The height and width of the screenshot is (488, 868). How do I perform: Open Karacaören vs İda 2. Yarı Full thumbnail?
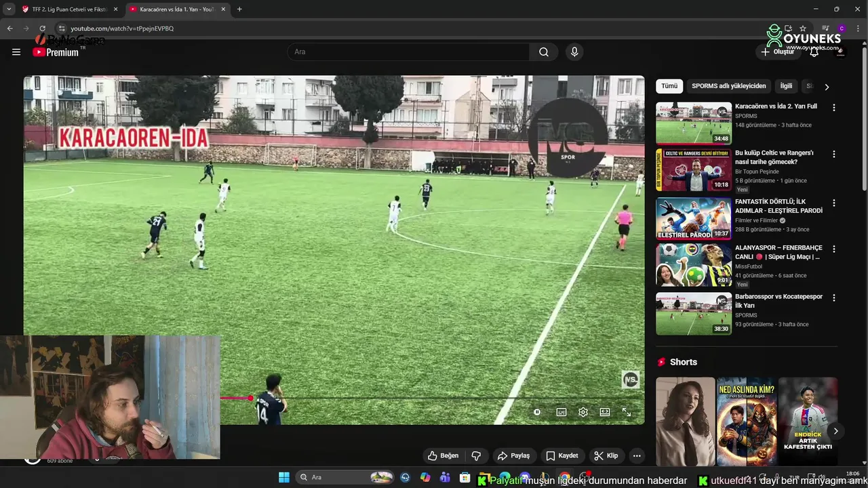click(x=694, y=123)
